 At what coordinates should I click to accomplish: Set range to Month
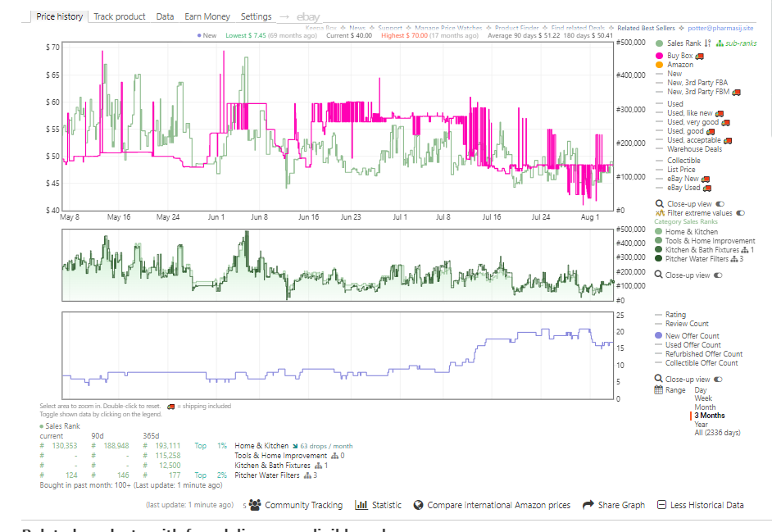705,407
